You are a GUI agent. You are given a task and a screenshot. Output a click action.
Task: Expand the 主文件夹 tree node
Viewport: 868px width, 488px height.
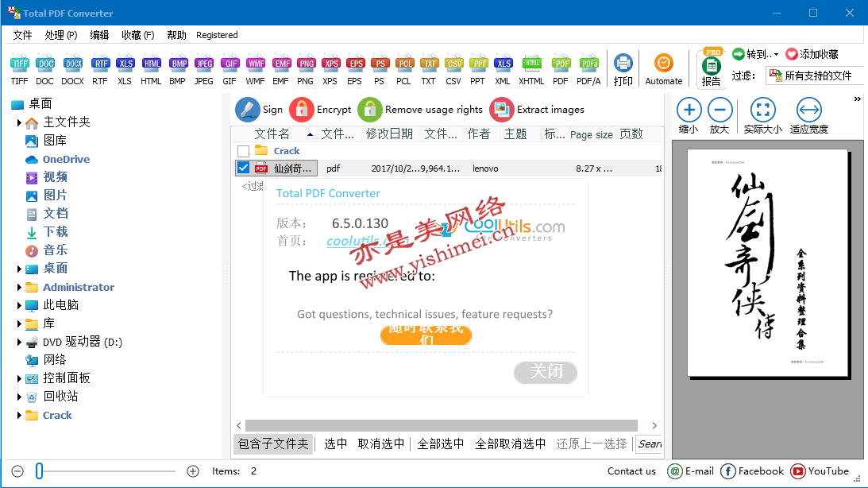tap(19, 122)
